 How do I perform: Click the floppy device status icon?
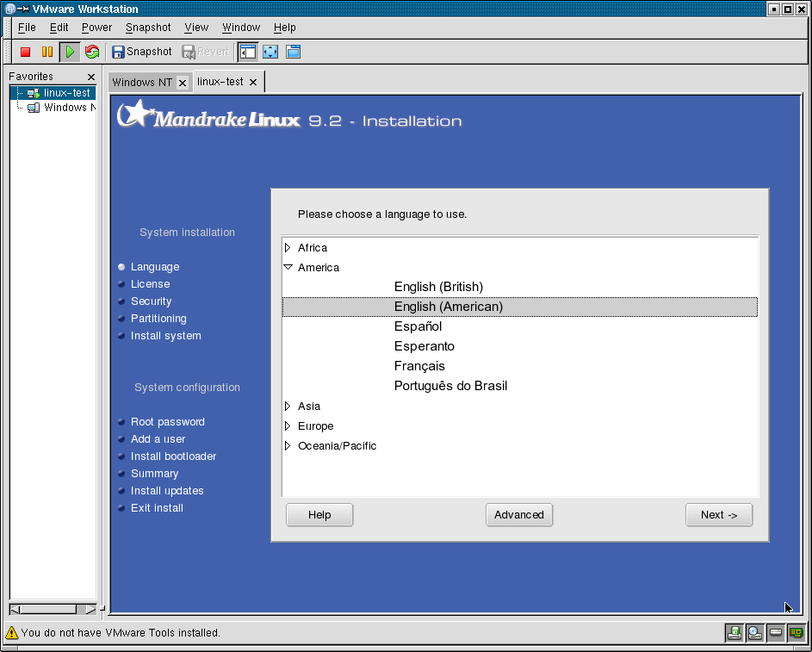coord(734,632)
